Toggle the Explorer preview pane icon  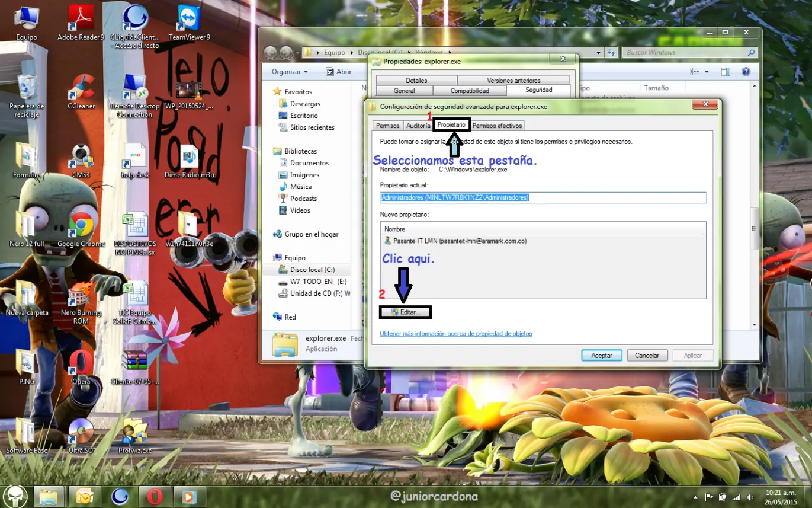726,72
